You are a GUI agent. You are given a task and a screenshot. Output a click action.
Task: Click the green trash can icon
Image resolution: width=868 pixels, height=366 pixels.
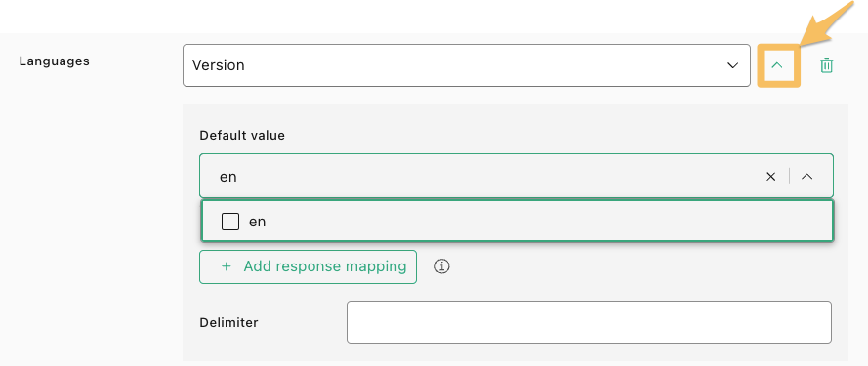click(x=826, y=65)
